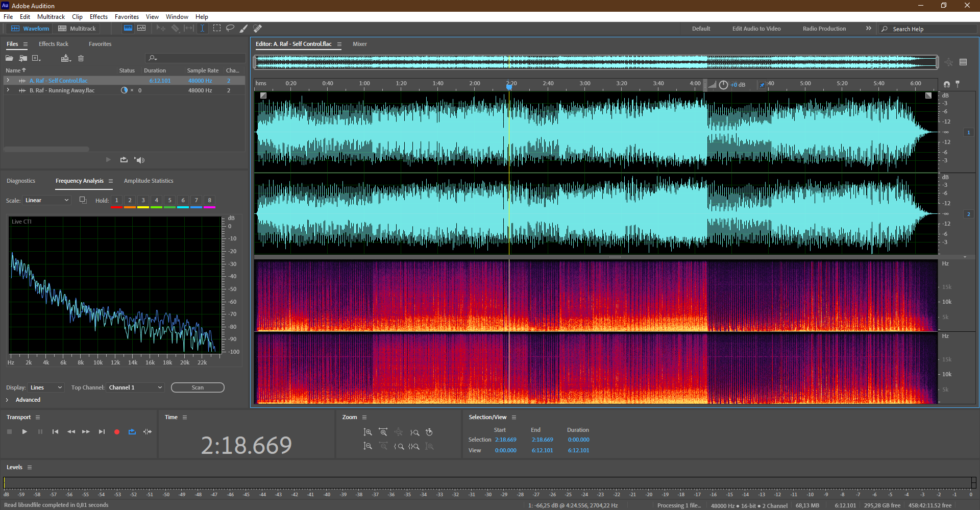Toggle Show Spectral Frequency Display
The height and width of the screenshot is (510, 980).
[128, 29]
